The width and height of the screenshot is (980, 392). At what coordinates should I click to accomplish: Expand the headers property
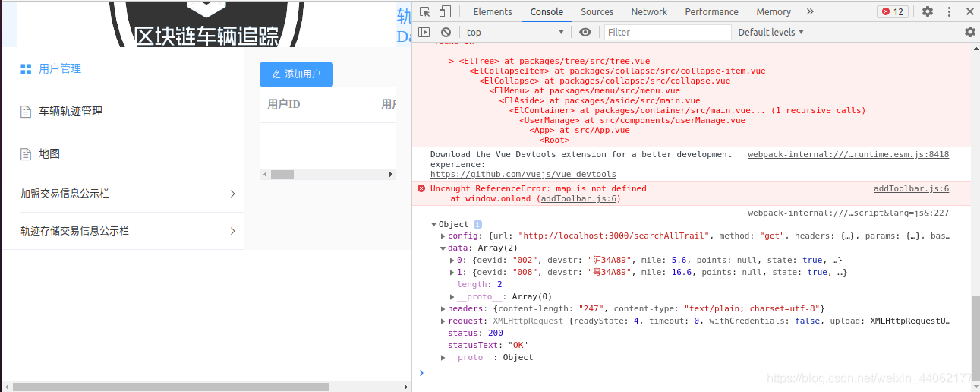[x=443, y=308]
